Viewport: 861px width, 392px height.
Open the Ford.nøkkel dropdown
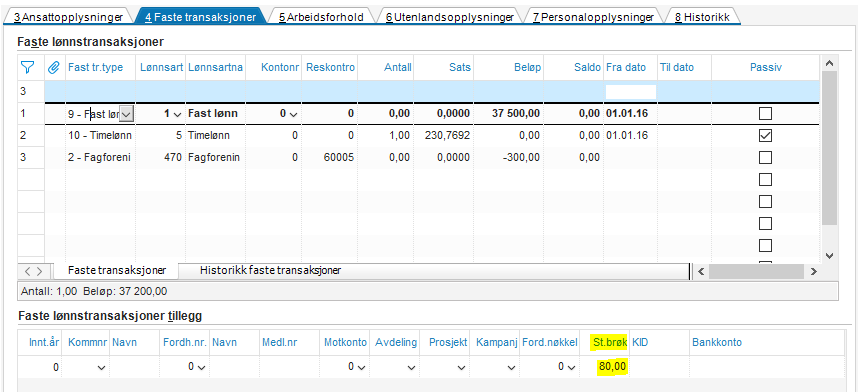click(x=571, y=367)
